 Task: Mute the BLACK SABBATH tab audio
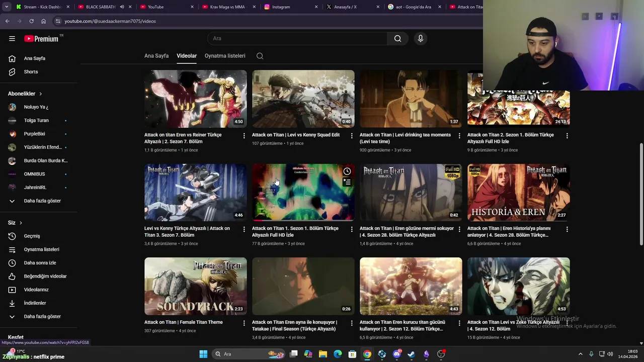(x=122, y=7)
